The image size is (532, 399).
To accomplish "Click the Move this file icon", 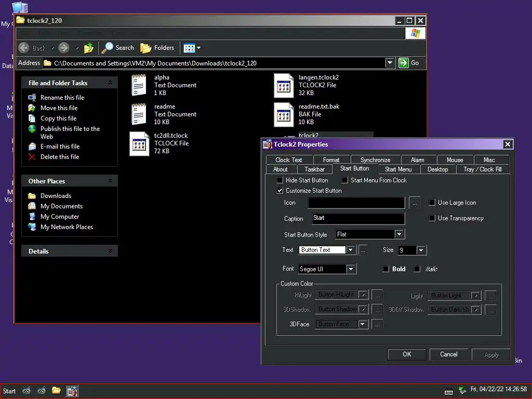I will click(32, 108).
